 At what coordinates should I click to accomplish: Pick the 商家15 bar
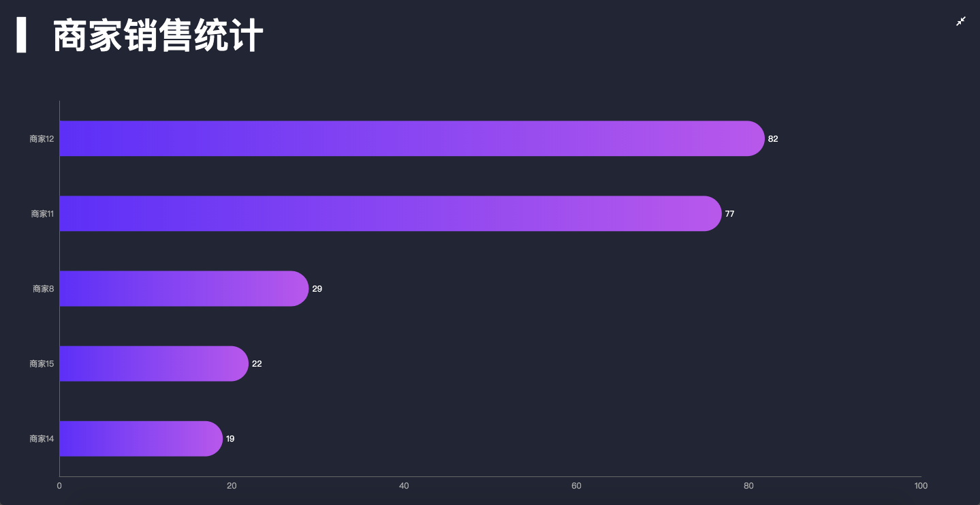click(153, 363)
